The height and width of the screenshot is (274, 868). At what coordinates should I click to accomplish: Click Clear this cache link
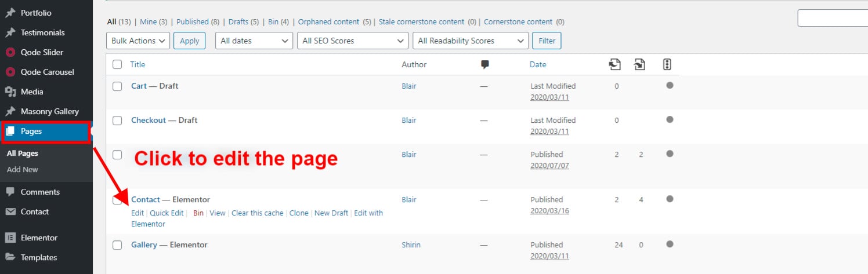point(258,213)
